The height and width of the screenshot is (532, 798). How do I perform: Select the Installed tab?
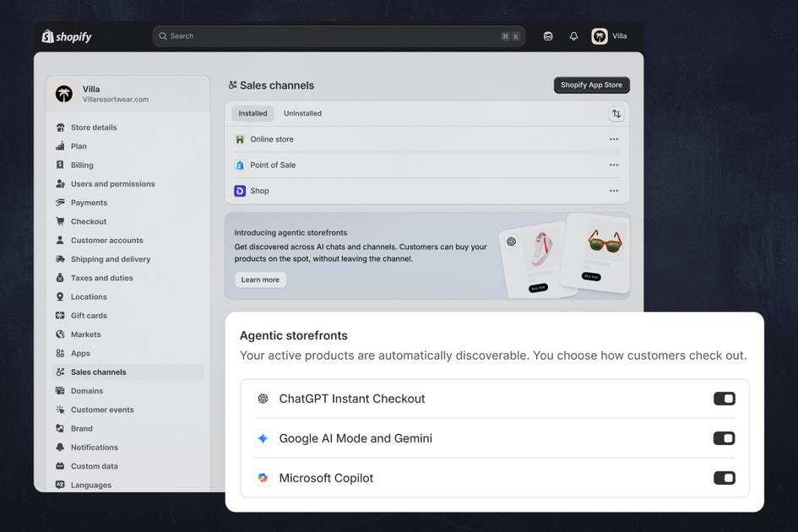pos(252,113)
